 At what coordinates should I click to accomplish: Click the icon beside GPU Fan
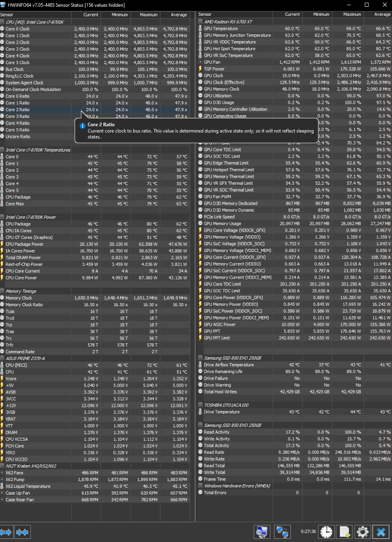tap(200, 62)
